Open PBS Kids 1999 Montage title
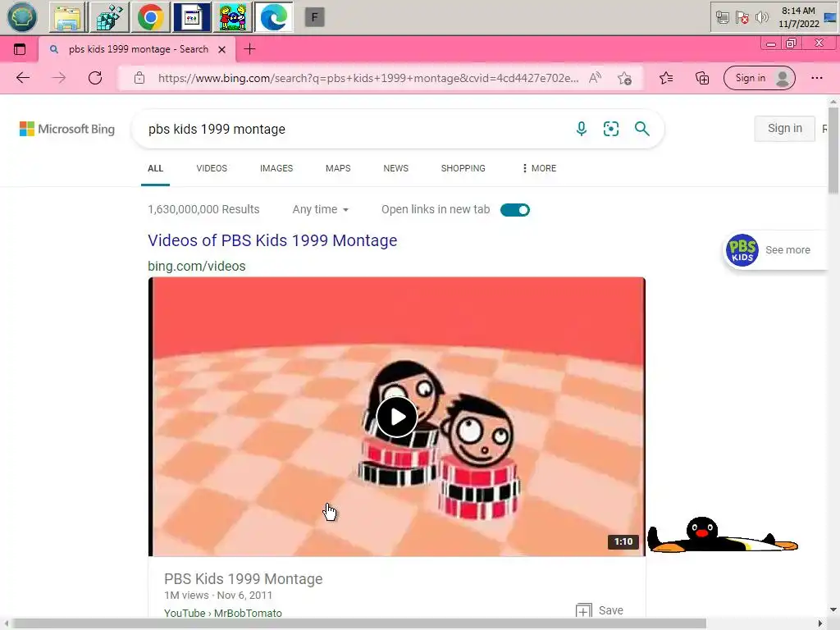This screenshot has width=840, height=630. (x=243, y=579)
